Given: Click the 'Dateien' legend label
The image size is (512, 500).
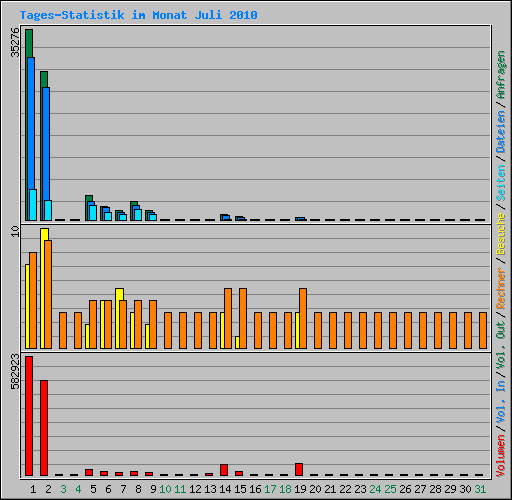Looking at the screenshot, I should coord(501,132).
